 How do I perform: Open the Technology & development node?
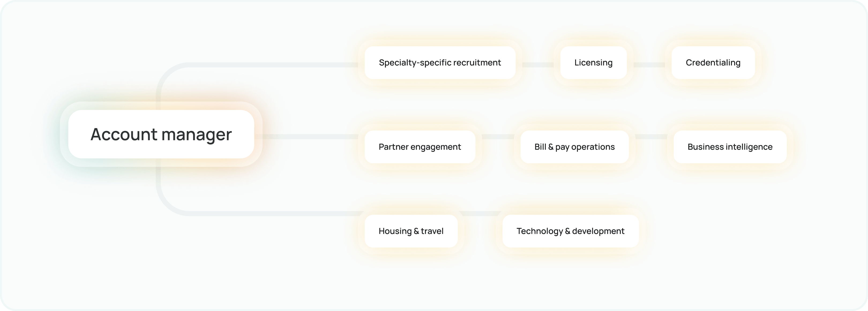(x=570, y=231)
